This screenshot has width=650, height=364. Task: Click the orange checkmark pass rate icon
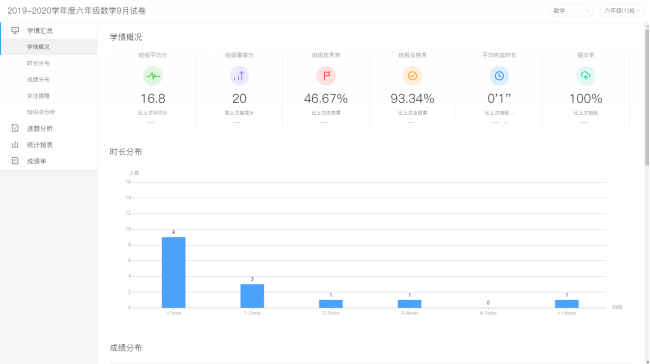coord(412,76)
